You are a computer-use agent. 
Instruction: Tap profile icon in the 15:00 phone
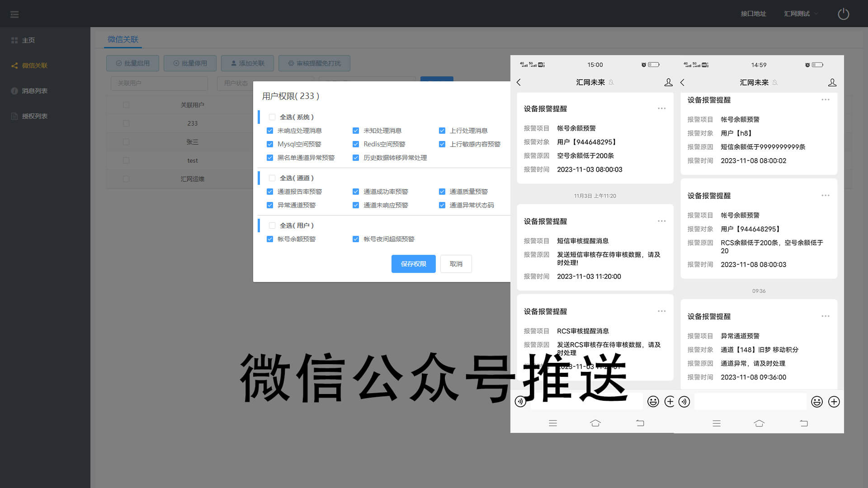pos(668,82)
